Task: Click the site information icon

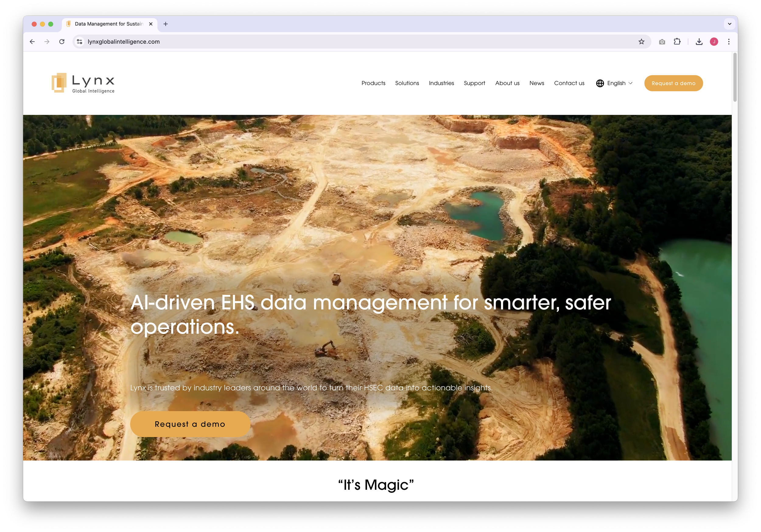Action: [x=79, y=42]
